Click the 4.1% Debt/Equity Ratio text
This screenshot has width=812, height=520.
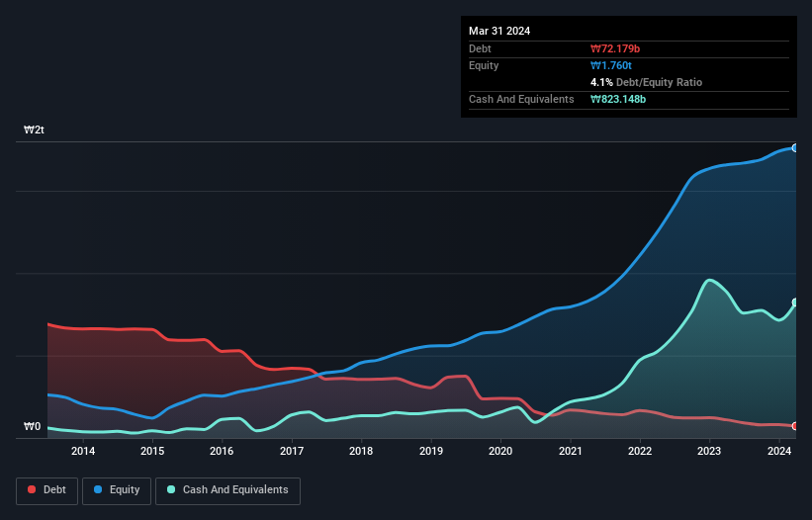click(x=646, y=82)
